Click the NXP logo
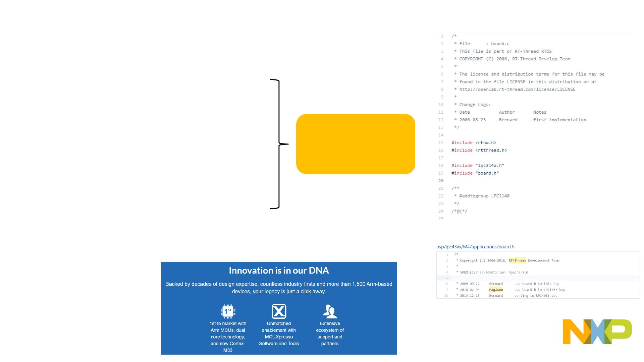Viewport: 644px width, 362px height. point(597,332)
